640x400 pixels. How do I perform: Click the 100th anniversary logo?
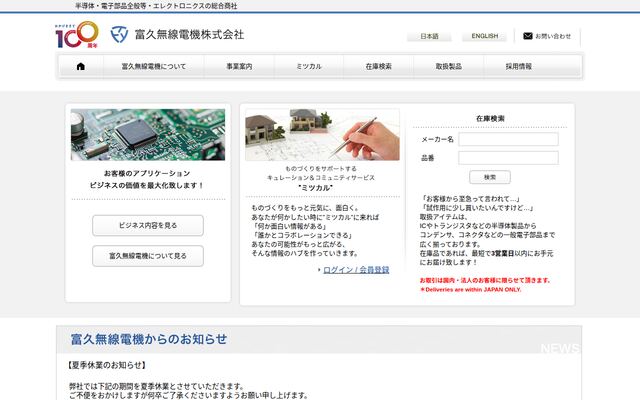[77, 35]
